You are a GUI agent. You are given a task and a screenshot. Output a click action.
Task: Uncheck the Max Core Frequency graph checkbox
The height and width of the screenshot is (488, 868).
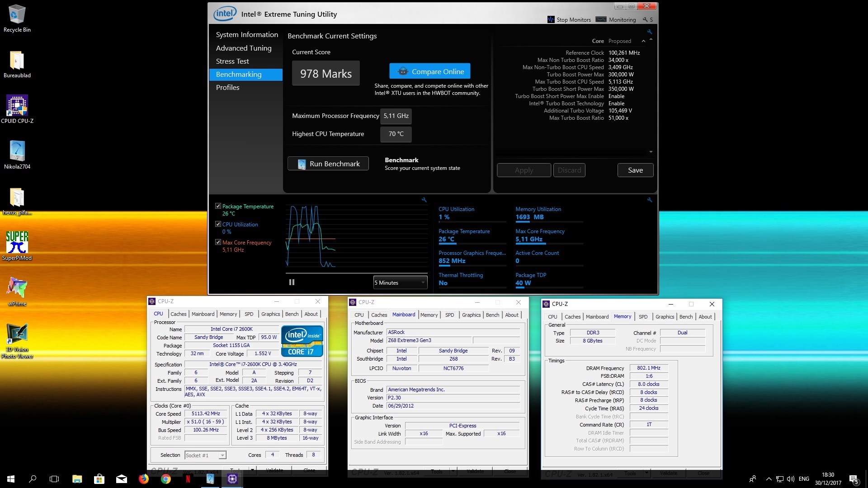218,242
